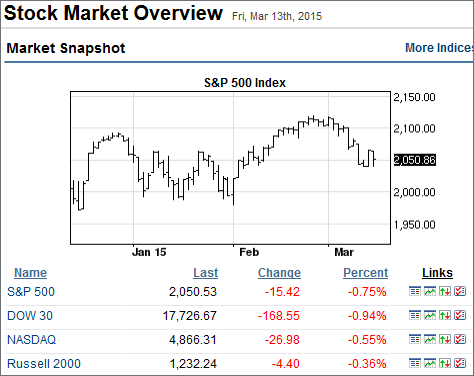The image size is (474, 376).
Task: Open the Russell 2000 index link
Action: [44, 364]
